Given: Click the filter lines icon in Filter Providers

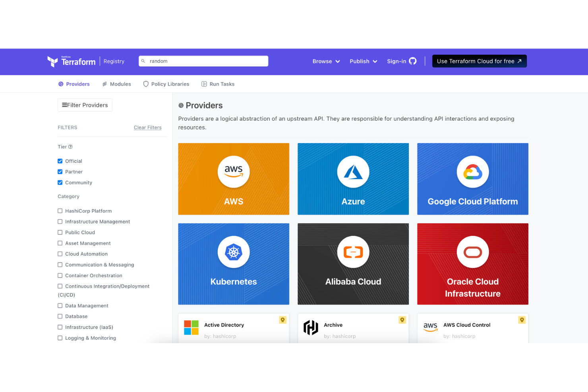Looking at the screenshot, I should point(64,105).
